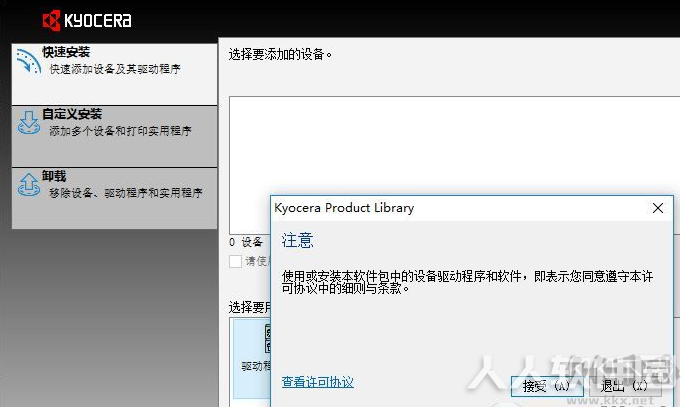Click the '0 设备' count label
The width and height of the screenshot is (681, 407).
point(246,242)
